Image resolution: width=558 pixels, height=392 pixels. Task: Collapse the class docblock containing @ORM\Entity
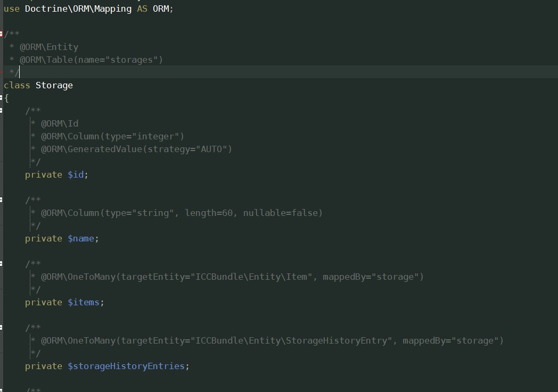click(x=1, y=34)
